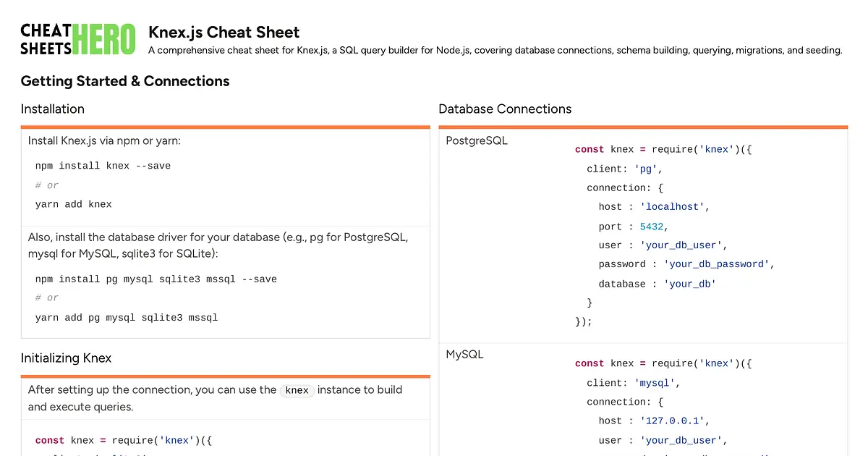Select the const knex require statement
This screenshot has width=868, height=456.
(x=662, y=149)
